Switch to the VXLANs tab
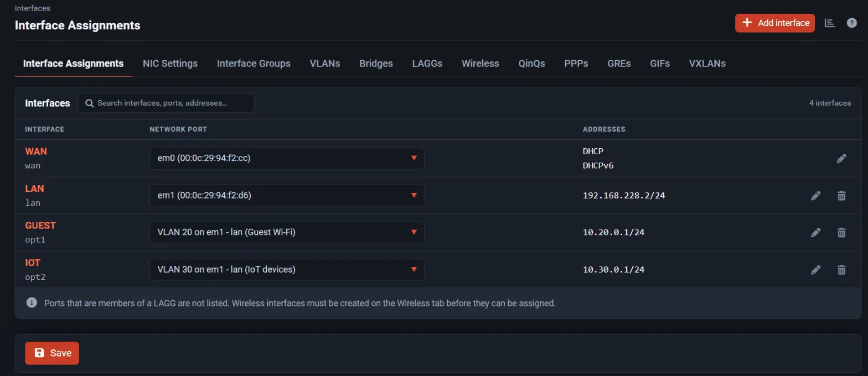868x376 pixels. (x=707, y=64)
